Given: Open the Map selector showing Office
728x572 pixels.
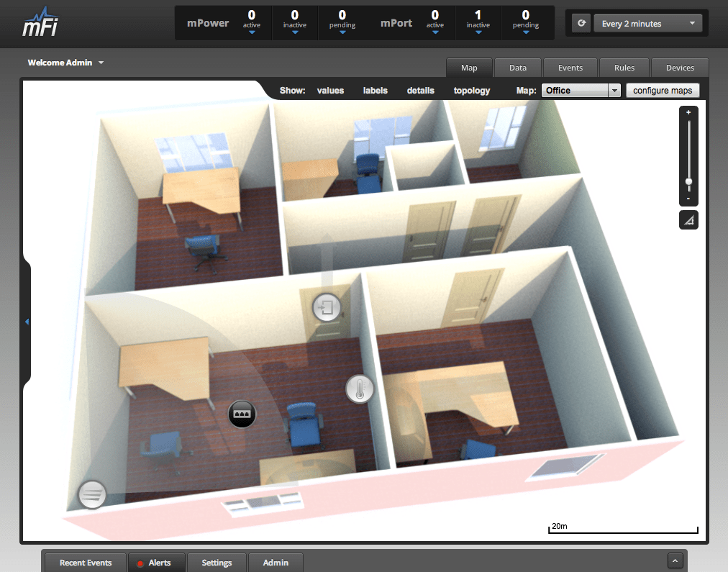Looking at the screenshot, I should (581, 90).
